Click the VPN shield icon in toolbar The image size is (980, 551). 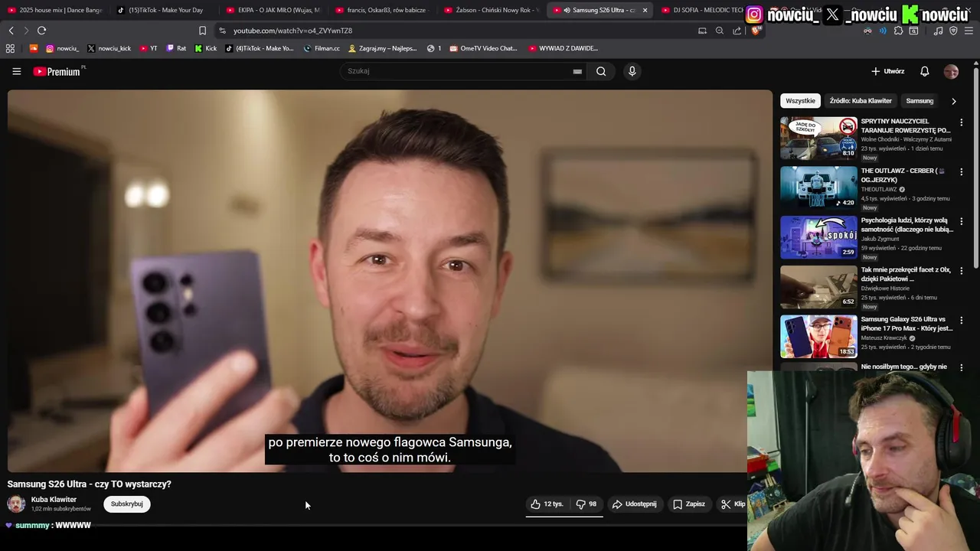point(953,31)
